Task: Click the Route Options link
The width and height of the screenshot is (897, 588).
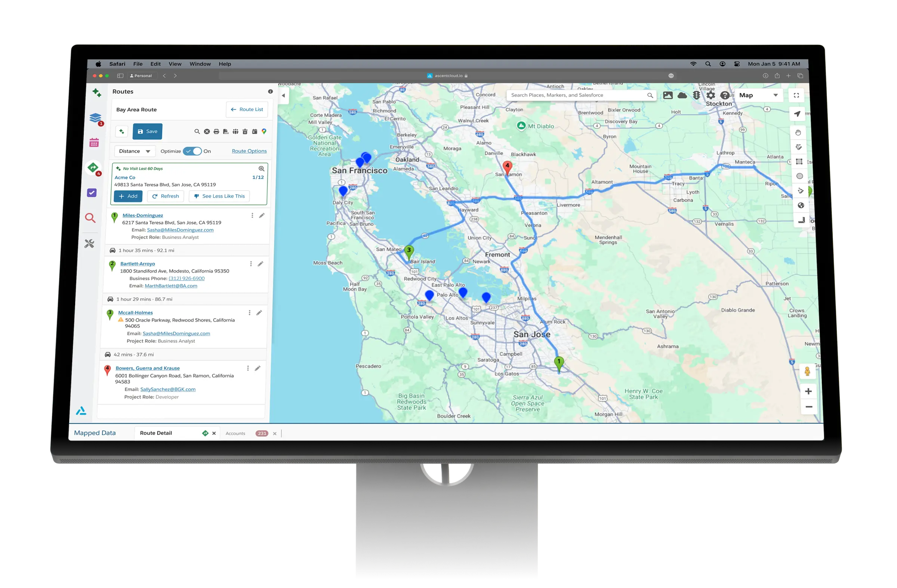Action: [x=249, y=151]
